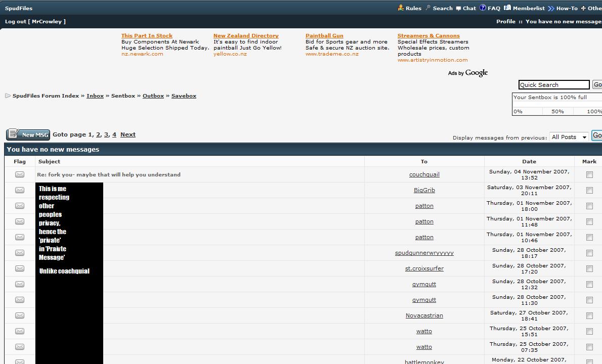Switch to the Inbox folder
The image size is (602, 364).
(x=95, y=96)
